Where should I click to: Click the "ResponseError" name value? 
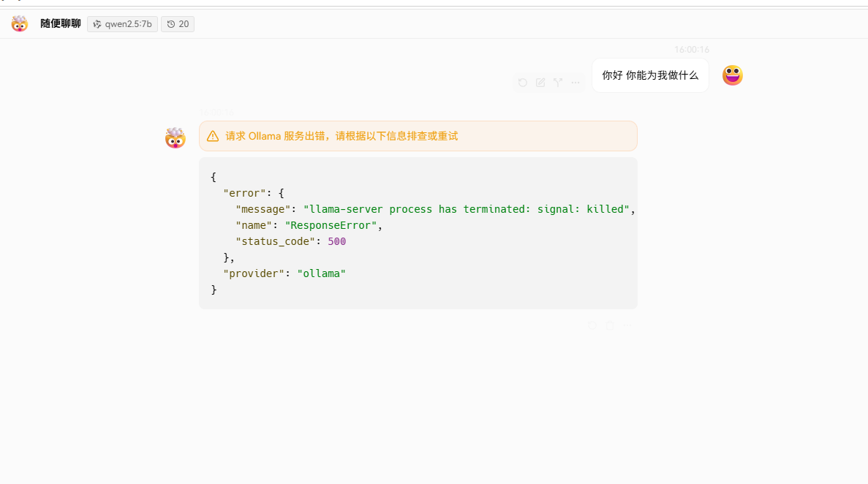(331, 225)
